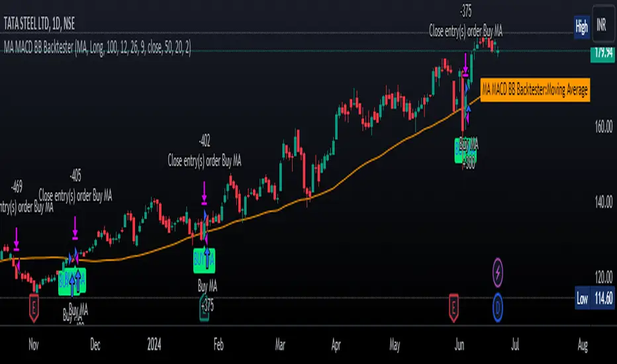Click the blue dividend D marker
The height and width of the screenshot is (364, 617).
[497, 307]
